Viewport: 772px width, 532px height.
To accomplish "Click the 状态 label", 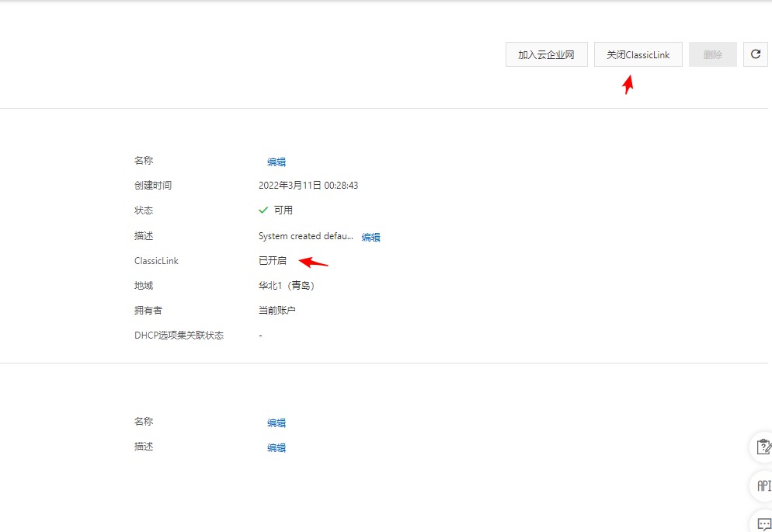I will click(143, 210).
